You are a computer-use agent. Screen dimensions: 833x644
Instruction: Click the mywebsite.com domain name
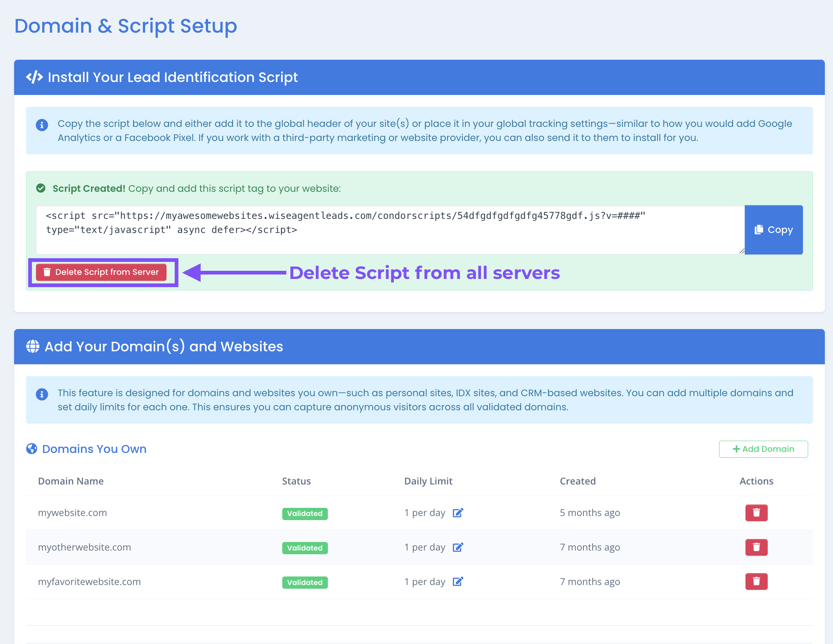72,513
